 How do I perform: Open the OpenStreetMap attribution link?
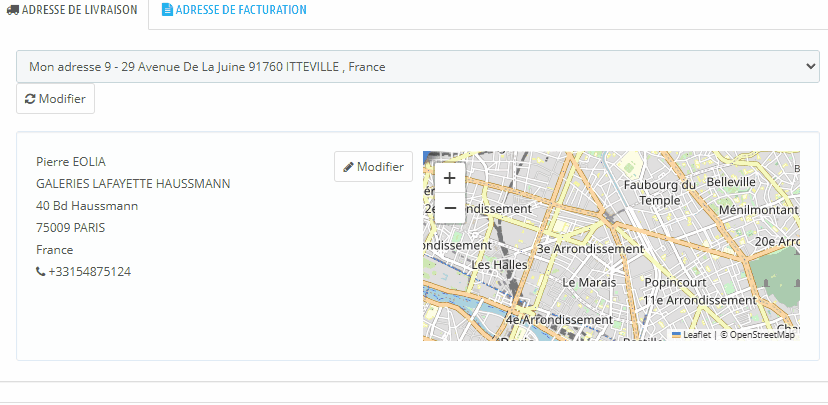pyautogui.click(x=762, y=335)
